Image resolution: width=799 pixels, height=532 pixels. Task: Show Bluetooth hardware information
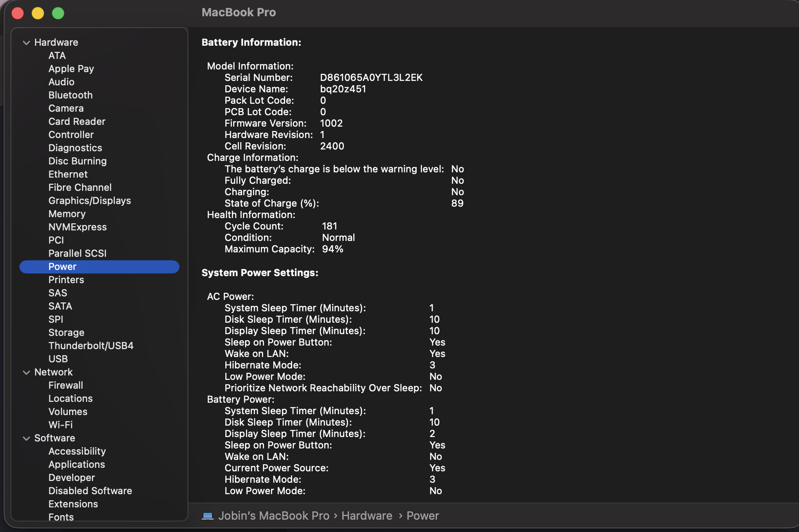[x=71, y=95]
